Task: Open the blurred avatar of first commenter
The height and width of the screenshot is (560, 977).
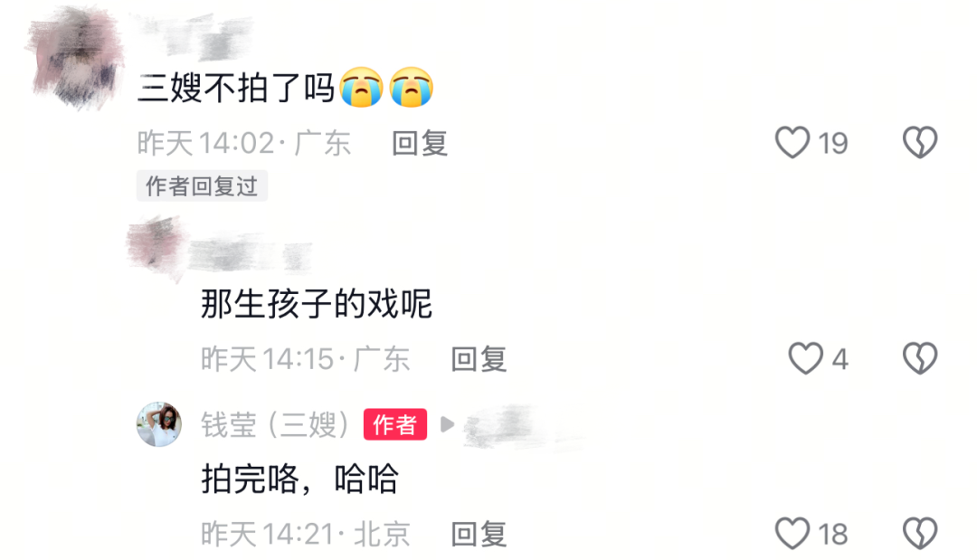Action: pos(75,57)
